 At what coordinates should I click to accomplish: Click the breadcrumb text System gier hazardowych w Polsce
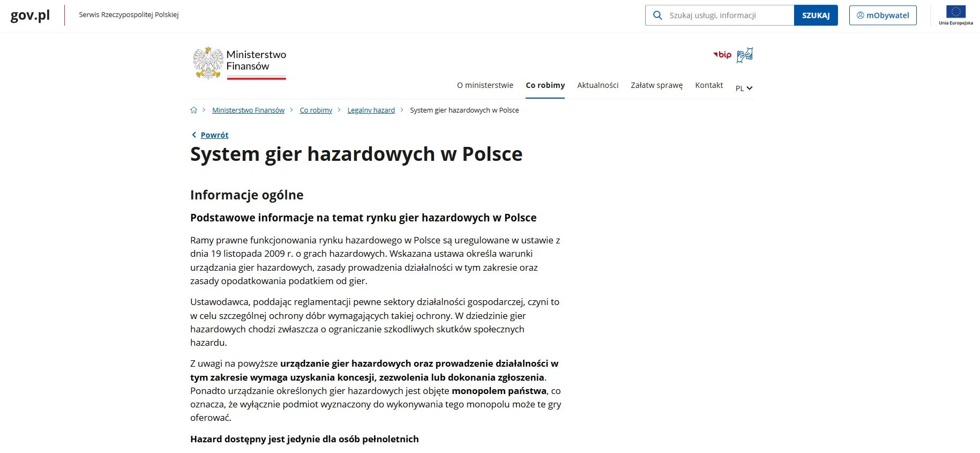click(464, 110)
